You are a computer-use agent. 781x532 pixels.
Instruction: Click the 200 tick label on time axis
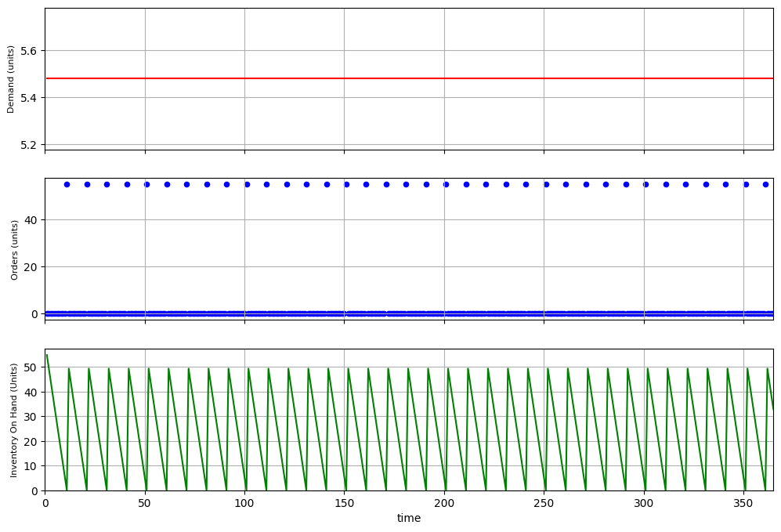(x=444, y=504)
